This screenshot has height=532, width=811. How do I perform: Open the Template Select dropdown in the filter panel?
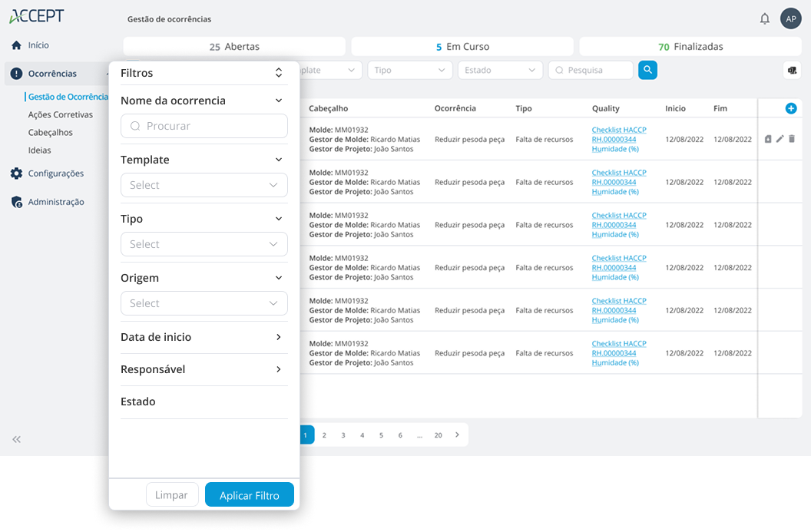[204, 185]
